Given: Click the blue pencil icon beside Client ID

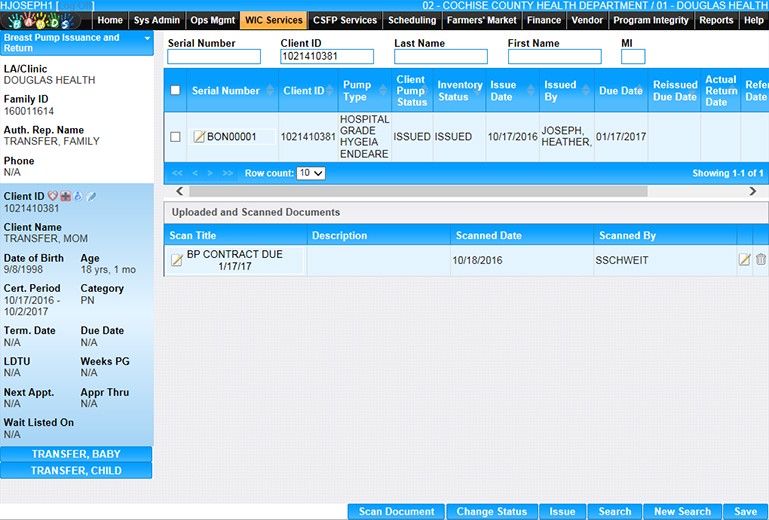Looking at the screenshot, I should [x=91, y=196].
